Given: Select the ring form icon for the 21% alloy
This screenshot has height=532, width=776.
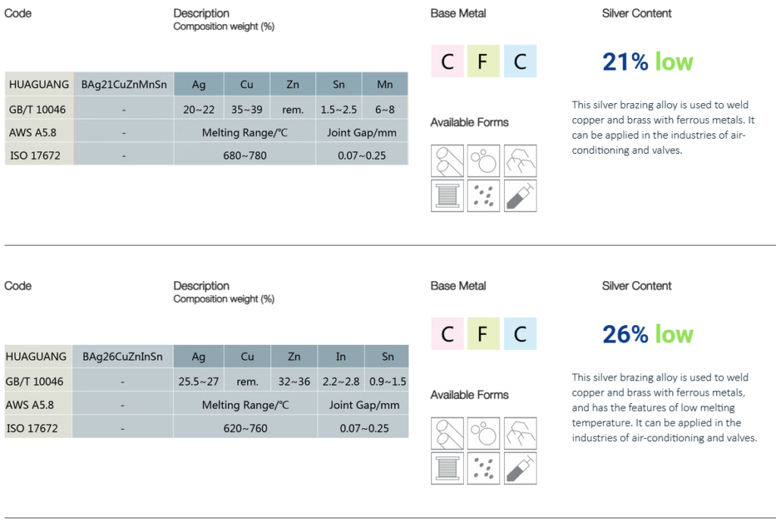Looking at the screenshot, I should point(483,161).
